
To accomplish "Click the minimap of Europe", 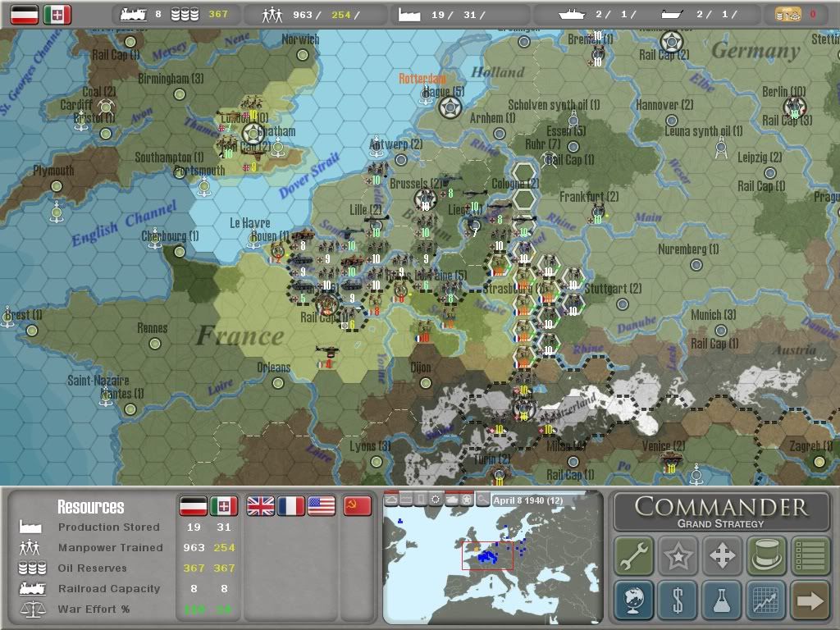I will click(x=492, y=558).
